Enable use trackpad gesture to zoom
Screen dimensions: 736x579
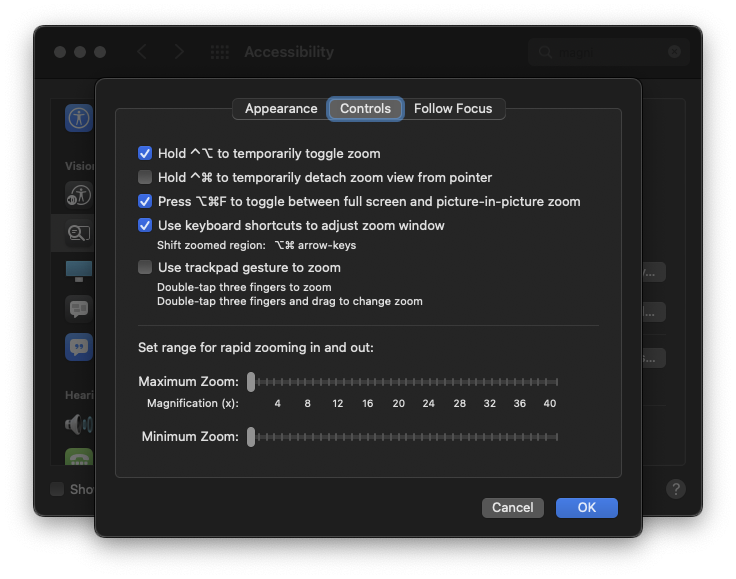click(x=145, y=268)
